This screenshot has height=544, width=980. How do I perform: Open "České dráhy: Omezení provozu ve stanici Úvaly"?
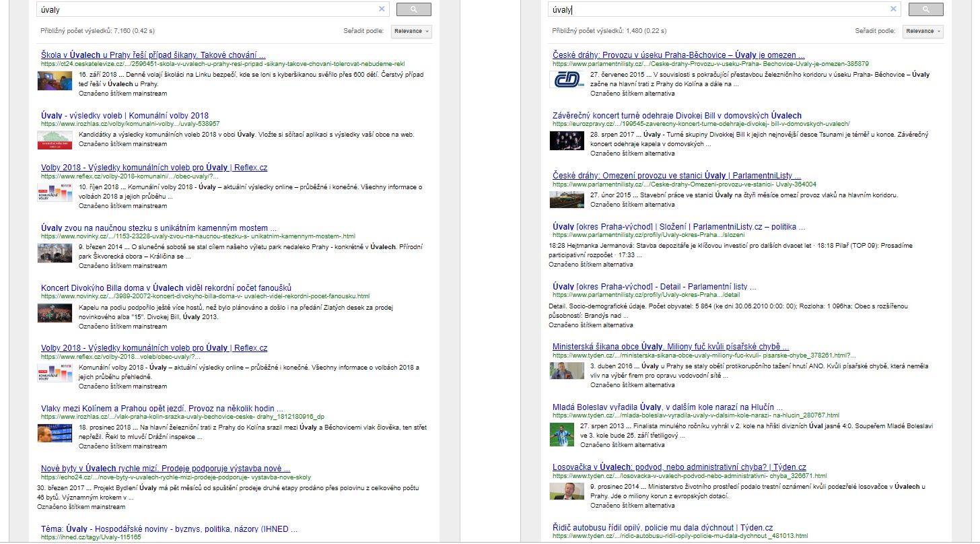point(676,176)
